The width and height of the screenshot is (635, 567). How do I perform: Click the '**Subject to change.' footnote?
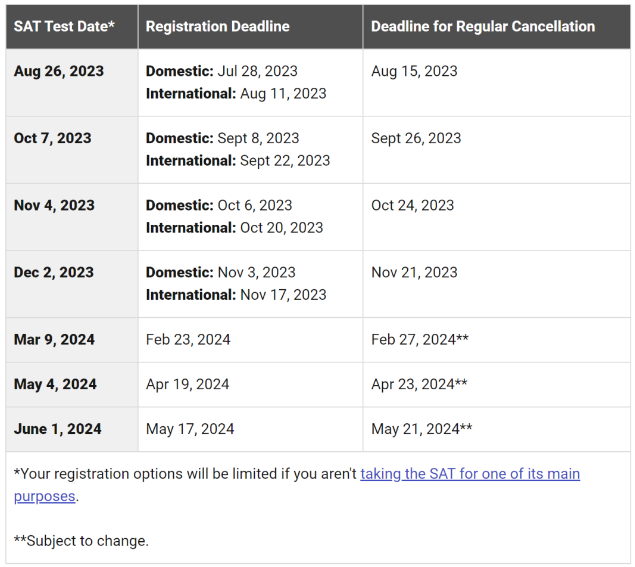coord(81,541)
